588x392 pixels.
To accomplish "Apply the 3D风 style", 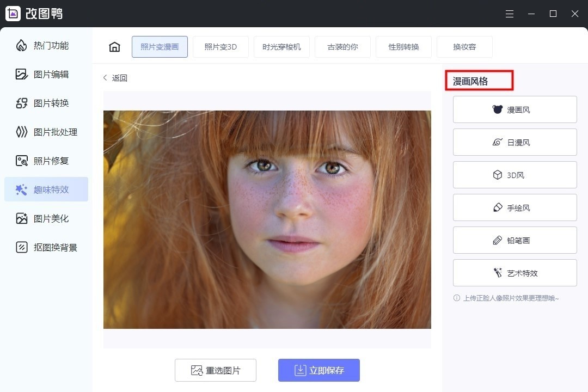I will pyautogui.click(x=514, y=175).
